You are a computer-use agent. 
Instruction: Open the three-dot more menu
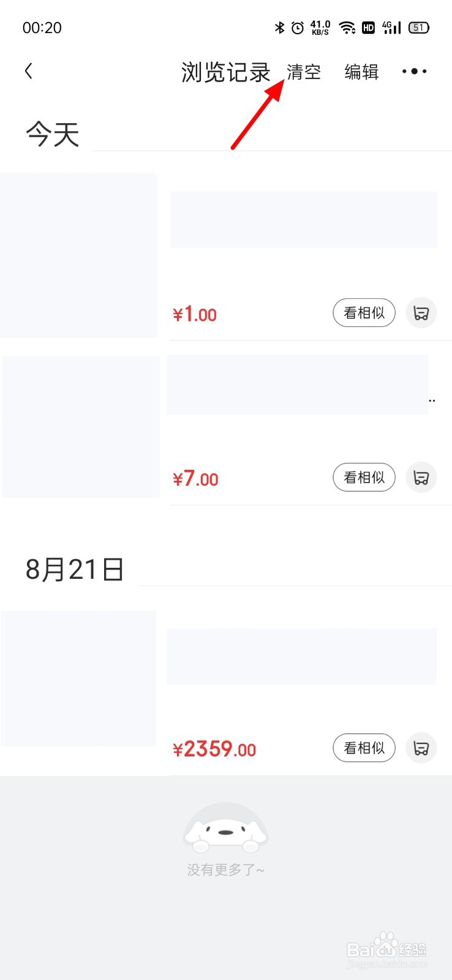coord(415,71)
